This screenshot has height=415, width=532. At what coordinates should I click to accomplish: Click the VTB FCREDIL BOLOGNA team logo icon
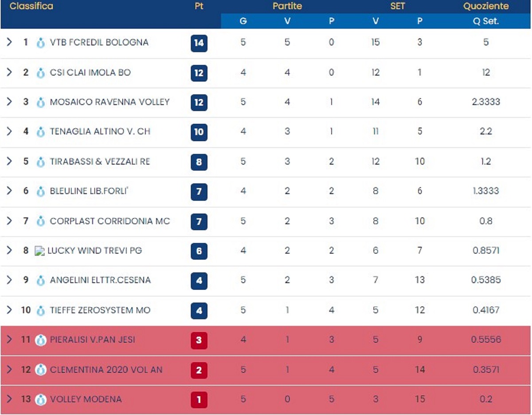41,43
